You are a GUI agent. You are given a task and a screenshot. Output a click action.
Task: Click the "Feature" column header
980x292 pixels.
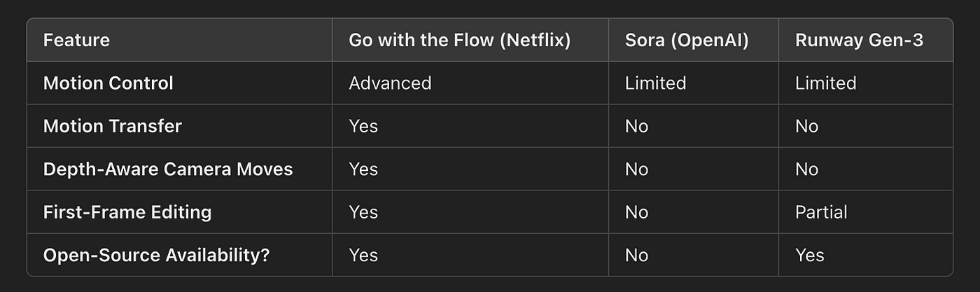[75, 40]
